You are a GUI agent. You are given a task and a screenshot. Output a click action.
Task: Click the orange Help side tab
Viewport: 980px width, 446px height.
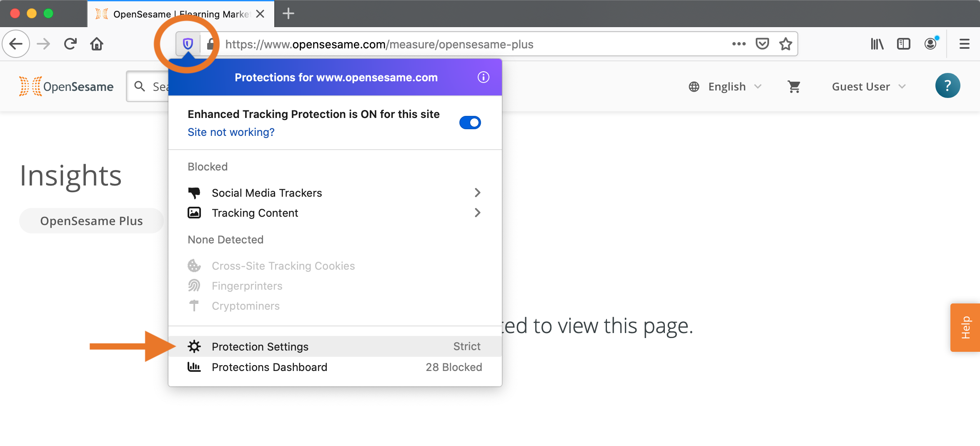(965, 327)
